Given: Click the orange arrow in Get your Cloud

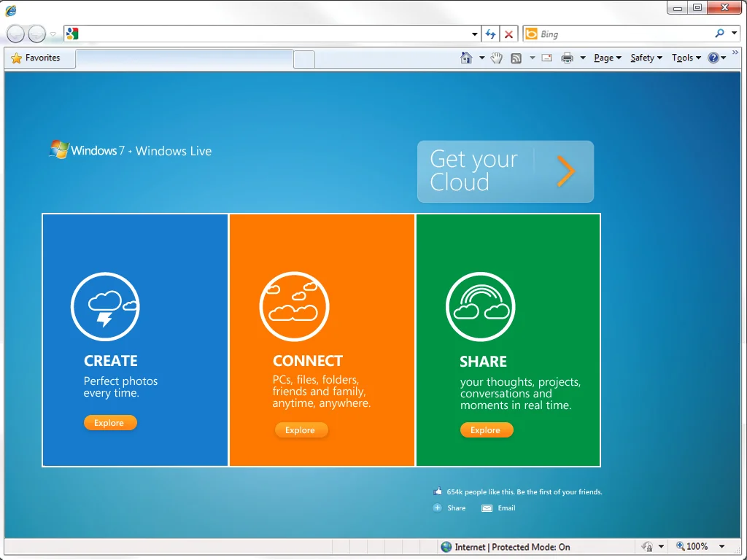Looking at the screenshot, I should (x=565, y=171).
